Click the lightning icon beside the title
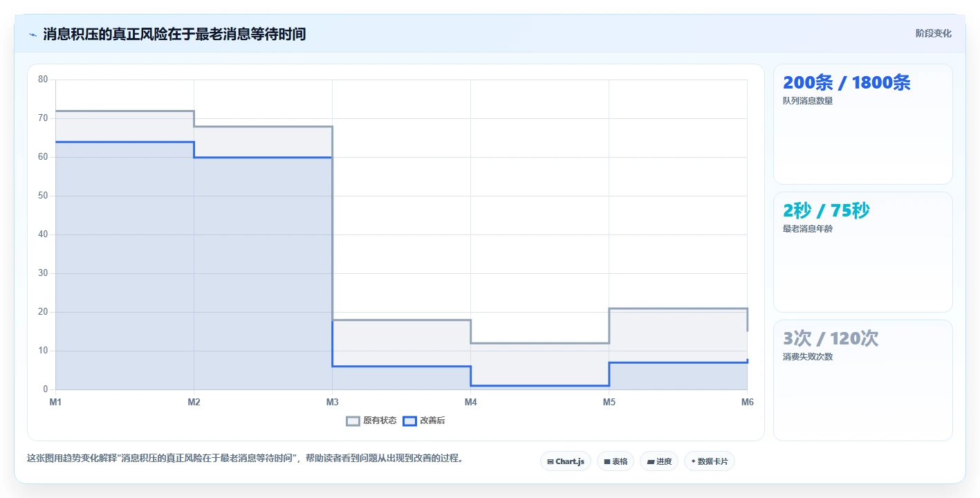Viewport: 980px width, 498px height. tap(33, 35)
